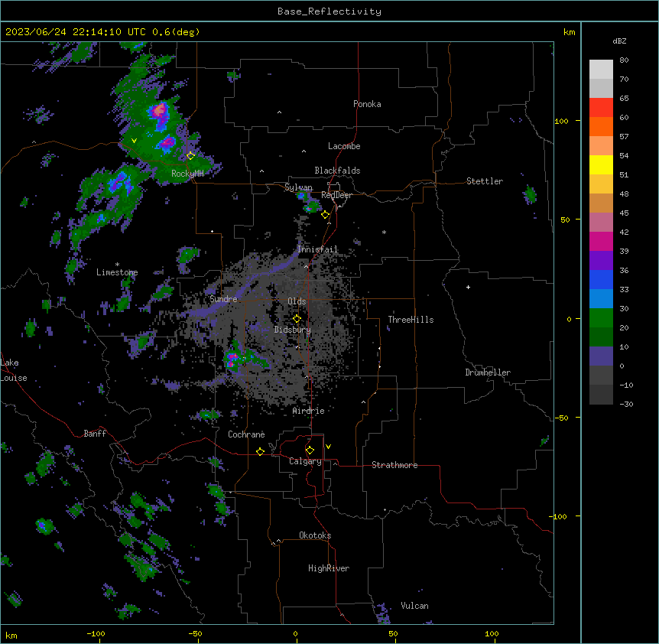Click the yellow diamond marker beside RockyMH
The image size is (659, 644).
coord(191,156)
